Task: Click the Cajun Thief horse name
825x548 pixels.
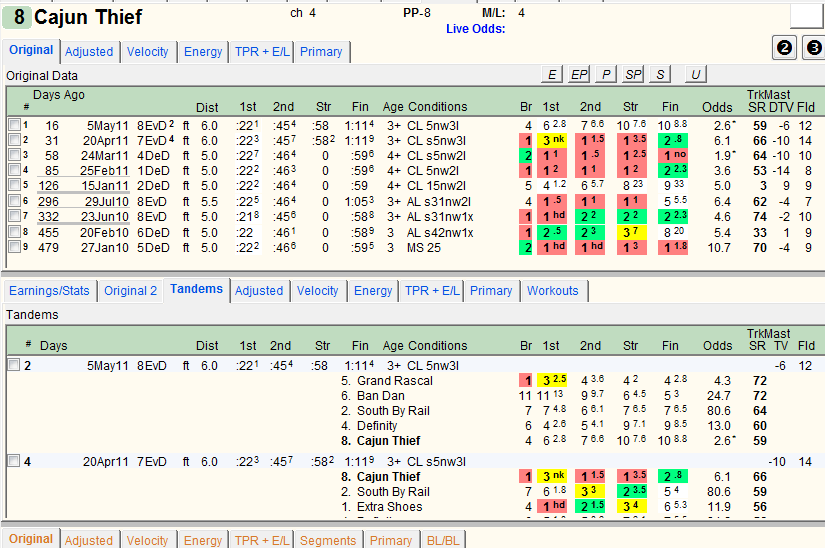Action: [88, 17]
